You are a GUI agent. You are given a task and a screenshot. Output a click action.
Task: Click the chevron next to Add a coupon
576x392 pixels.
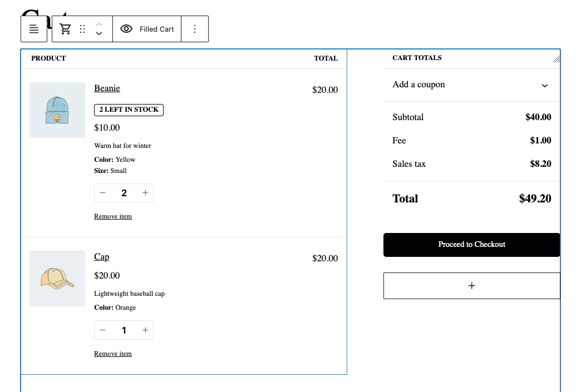click(x=544, y=86)
